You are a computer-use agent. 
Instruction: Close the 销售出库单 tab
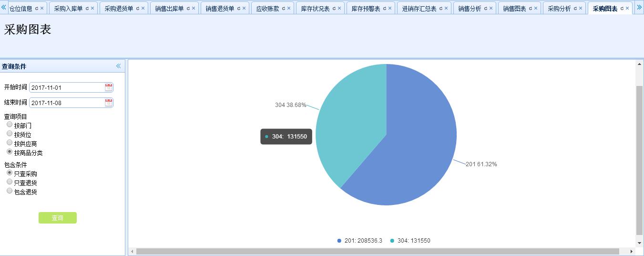pyautogui.click(x=193, y=9)
